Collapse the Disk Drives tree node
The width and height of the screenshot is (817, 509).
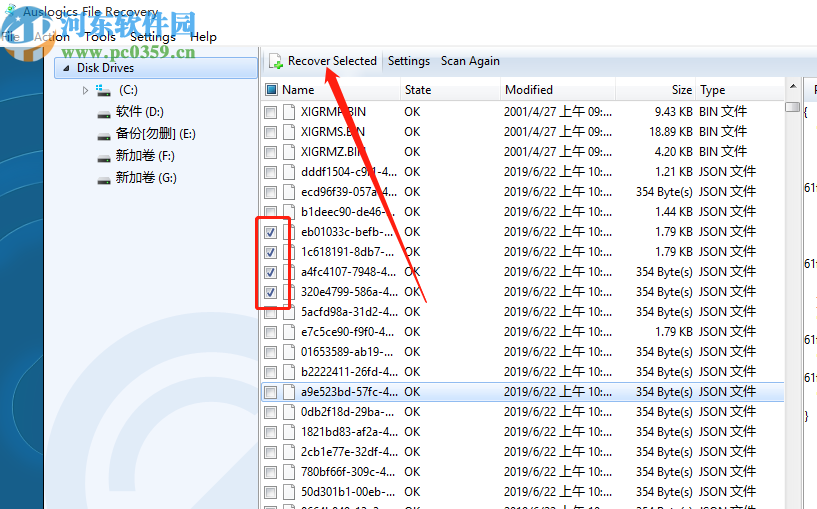66,68
